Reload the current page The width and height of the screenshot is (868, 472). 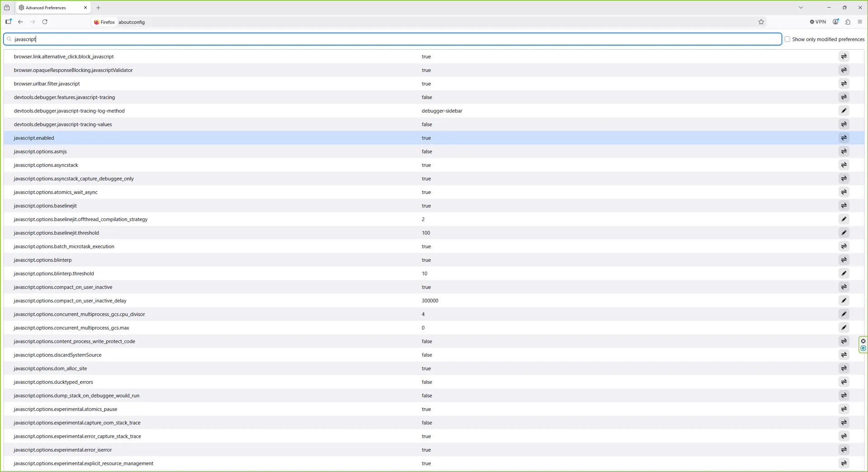coord(45,22)
